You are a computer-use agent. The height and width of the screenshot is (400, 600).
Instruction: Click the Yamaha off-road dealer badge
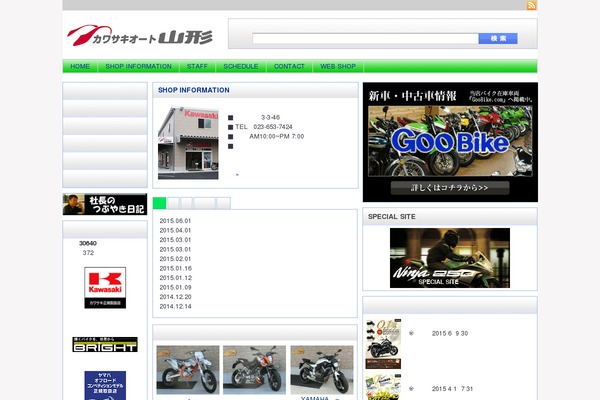coord(105,385)
